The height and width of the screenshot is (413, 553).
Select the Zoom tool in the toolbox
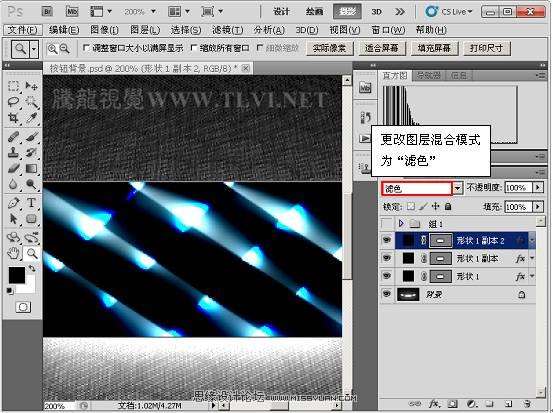click(x=31, y=253)
